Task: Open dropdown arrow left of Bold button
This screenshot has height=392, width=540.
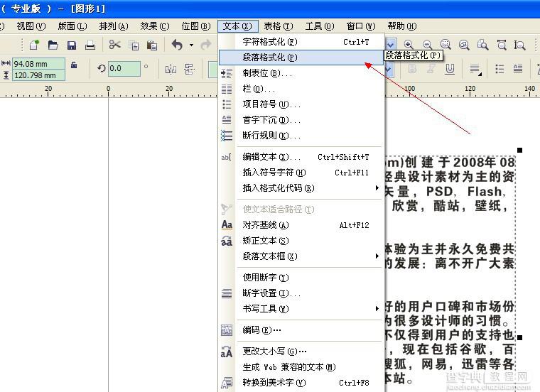Action: coord(389,70)
